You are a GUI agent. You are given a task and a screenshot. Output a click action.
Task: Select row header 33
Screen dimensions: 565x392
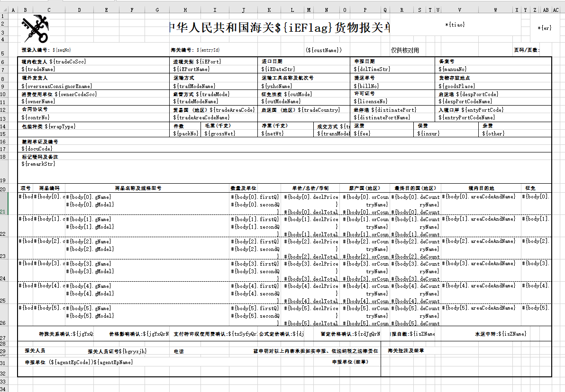pyautogui.click(x=4, y=381)
